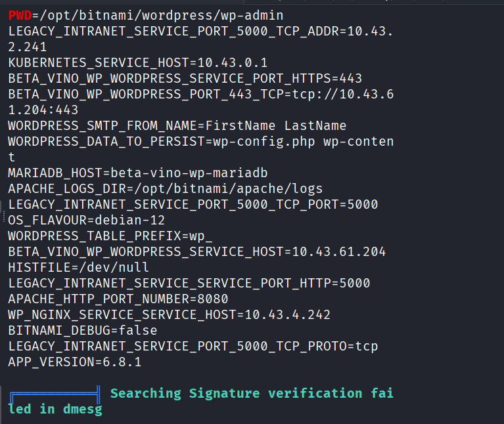Click the BETA_VINO_WP_WORDPRESS_SERVICE_HOST line
Viewport: 504px width, 424px height.
click(197, 252)
